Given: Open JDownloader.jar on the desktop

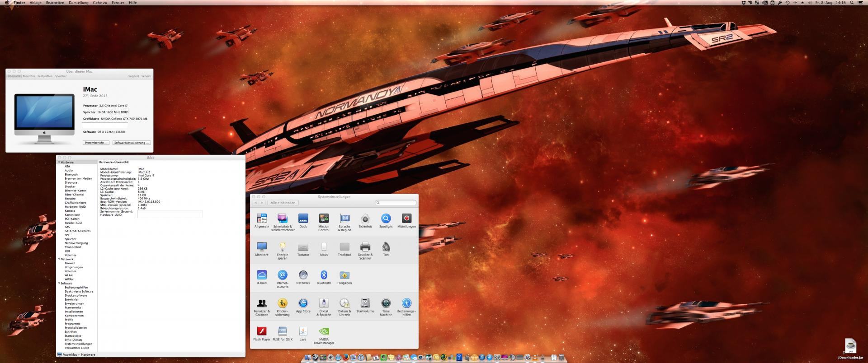Looking at the screenshot, I should pos(850,349).
